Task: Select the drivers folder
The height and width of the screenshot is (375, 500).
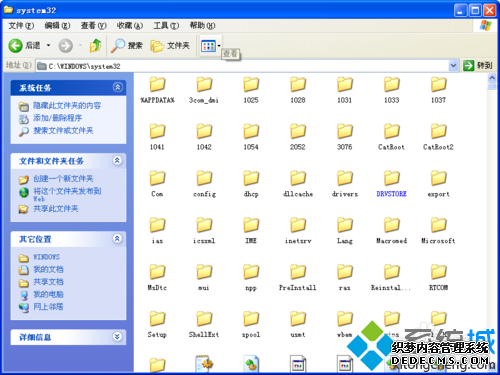Action: (345, 183)
